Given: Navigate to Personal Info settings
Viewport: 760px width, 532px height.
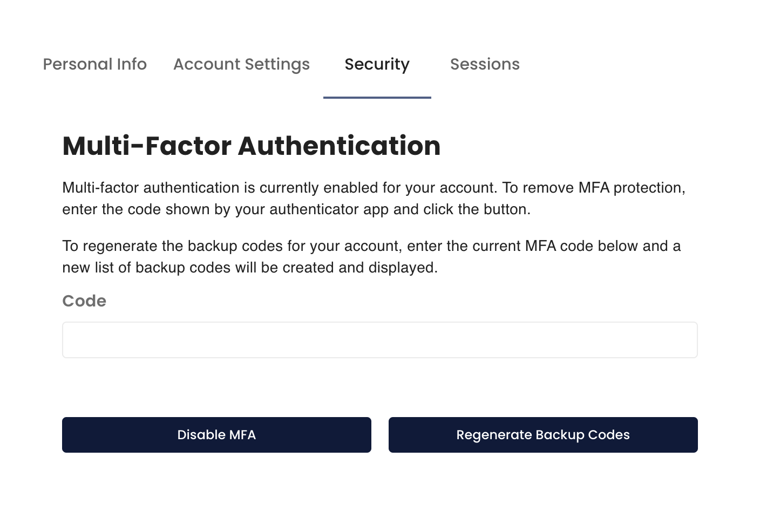Looking at the screenshot, I should [x=94, y=64].
